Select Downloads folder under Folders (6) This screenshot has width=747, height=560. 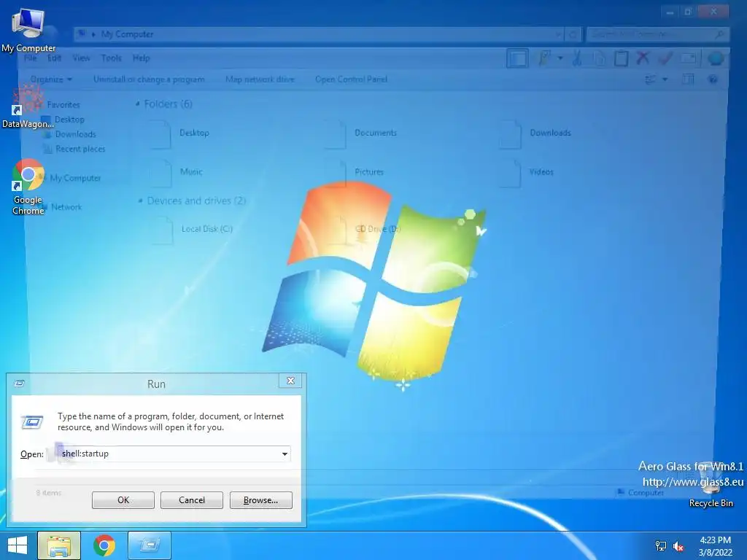pyautogui.click(x=535, y=133)
